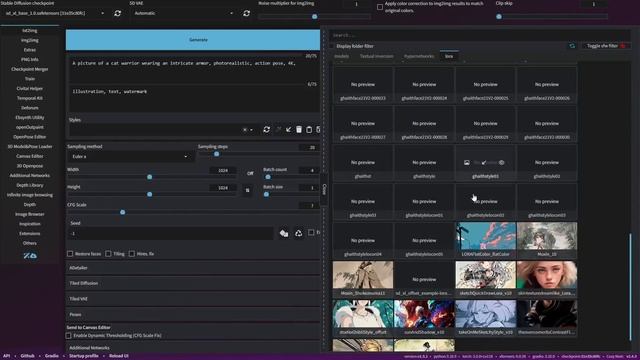The height and width of the screenshot is (360, 640).
Task: Toggle the Off aspect ratio lock button
Action: coord(250,173)
